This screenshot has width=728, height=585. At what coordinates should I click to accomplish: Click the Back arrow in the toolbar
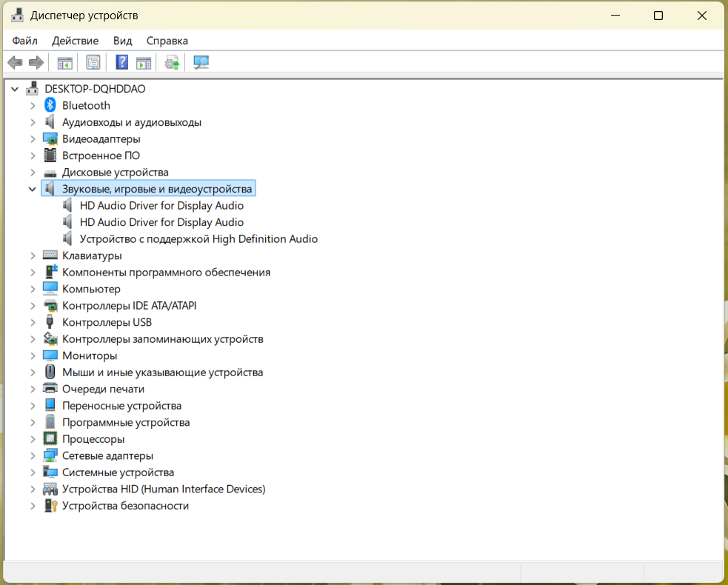(x=15, y=62)
